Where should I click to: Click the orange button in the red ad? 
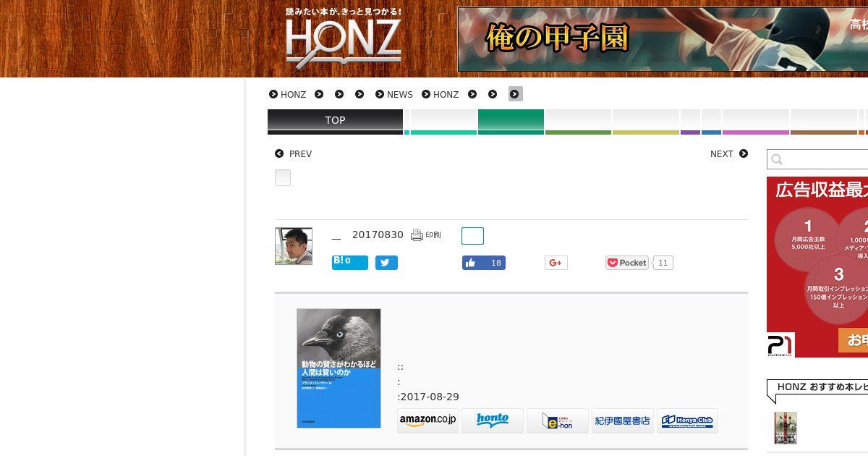(853, 340)
